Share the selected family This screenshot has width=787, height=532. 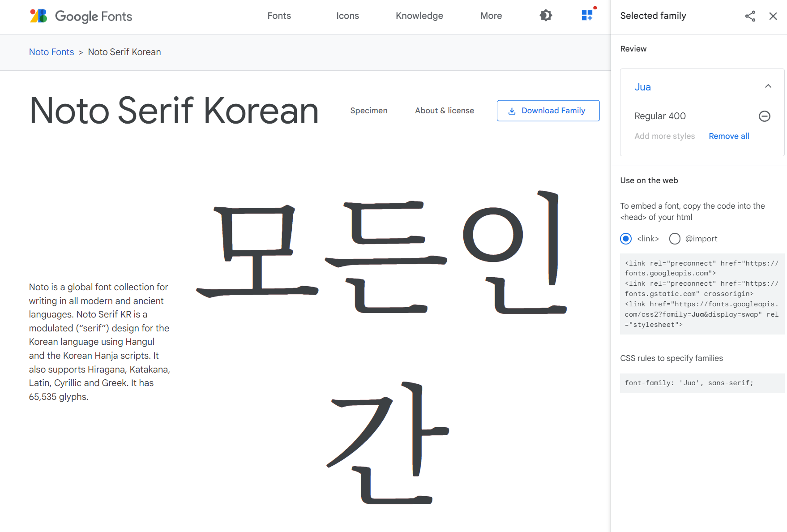[x=750, y=16]
